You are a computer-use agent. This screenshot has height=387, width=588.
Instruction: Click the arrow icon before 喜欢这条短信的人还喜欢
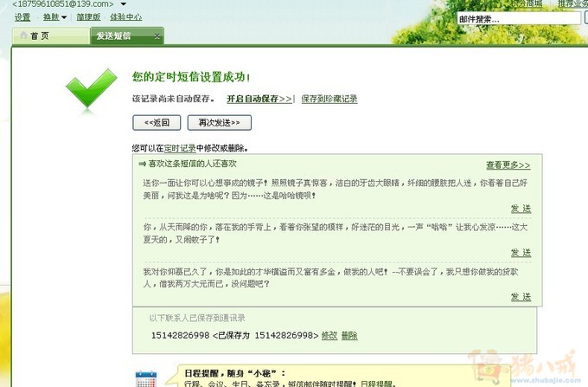(x=142, y=164)
